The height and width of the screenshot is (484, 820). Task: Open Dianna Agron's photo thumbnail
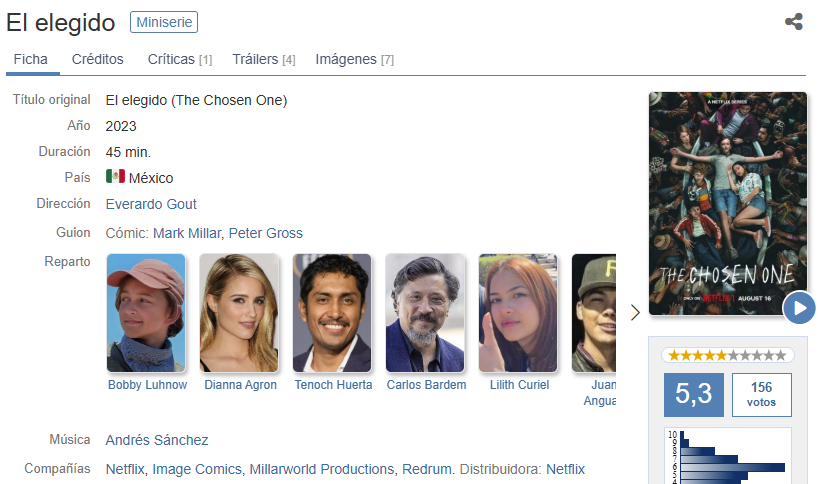(x=239, y=313)
